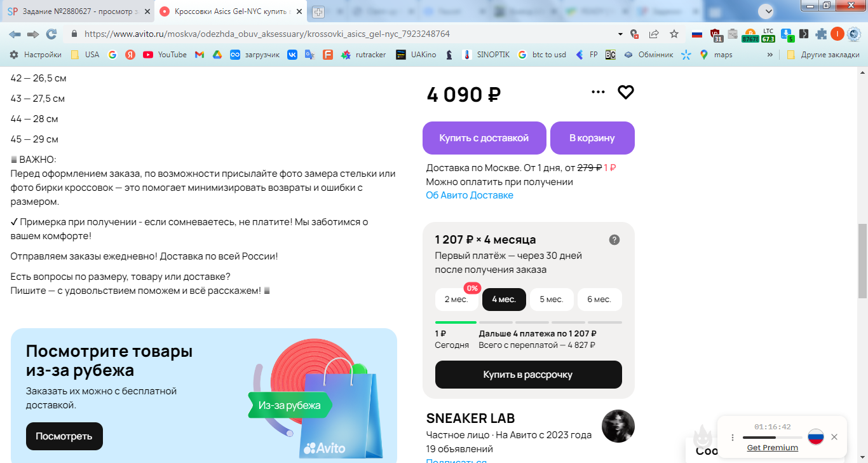Screen dimensions: 868x463
Task: Click VPN widget progress bar
Action: click(772, 438)
